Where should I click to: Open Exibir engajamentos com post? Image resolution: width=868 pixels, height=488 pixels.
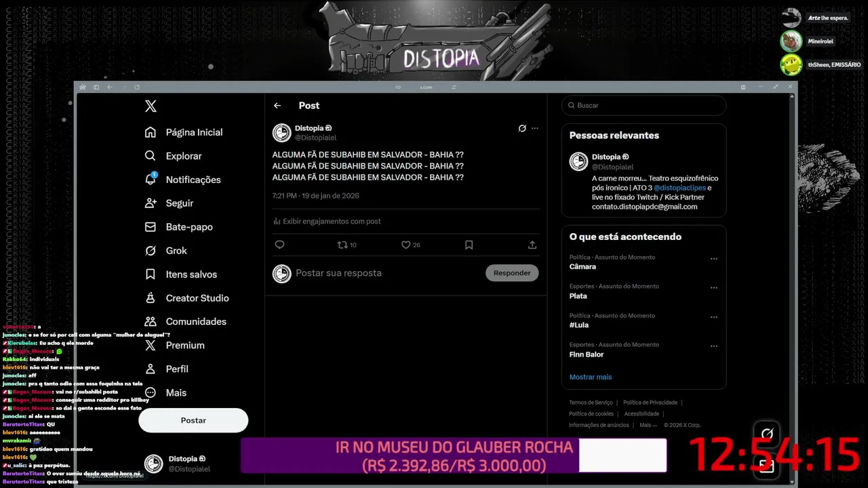pos(327,221)
